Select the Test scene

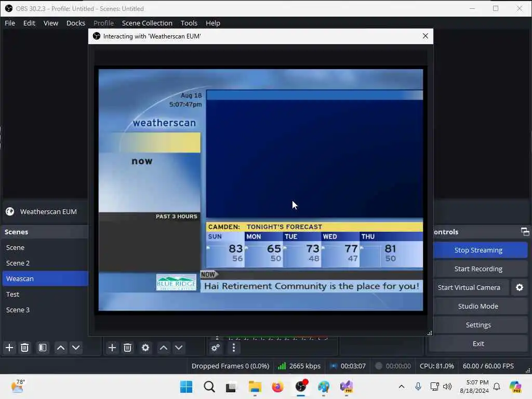click(45, 294)
